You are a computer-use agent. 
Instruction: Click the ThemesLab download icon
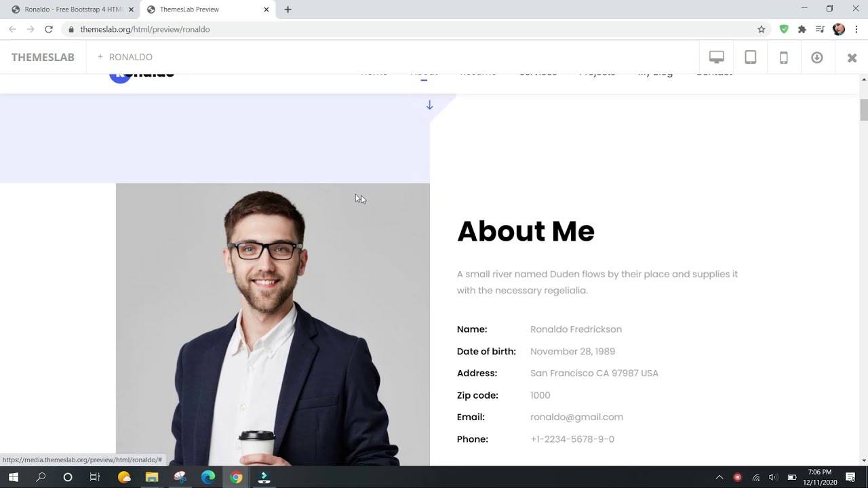[817, 58]
